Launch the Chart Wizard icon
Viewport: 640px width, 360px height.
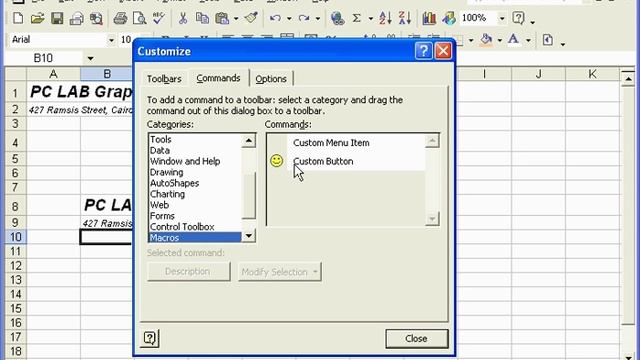point(429,18)
